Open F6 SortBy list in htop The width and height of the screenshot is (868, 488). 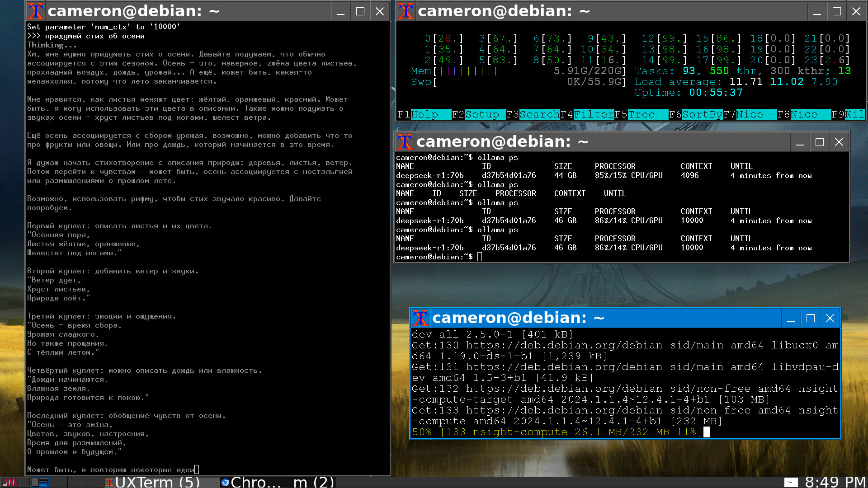702,115
